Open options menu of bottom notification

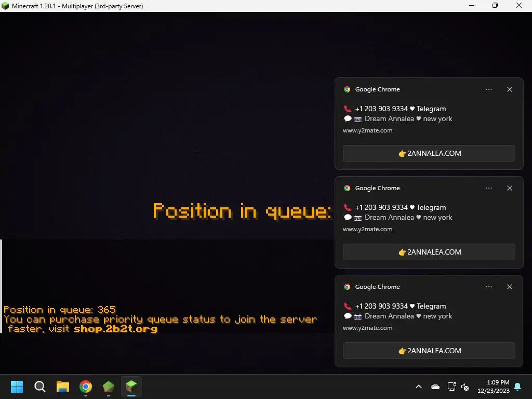(489, 287)
